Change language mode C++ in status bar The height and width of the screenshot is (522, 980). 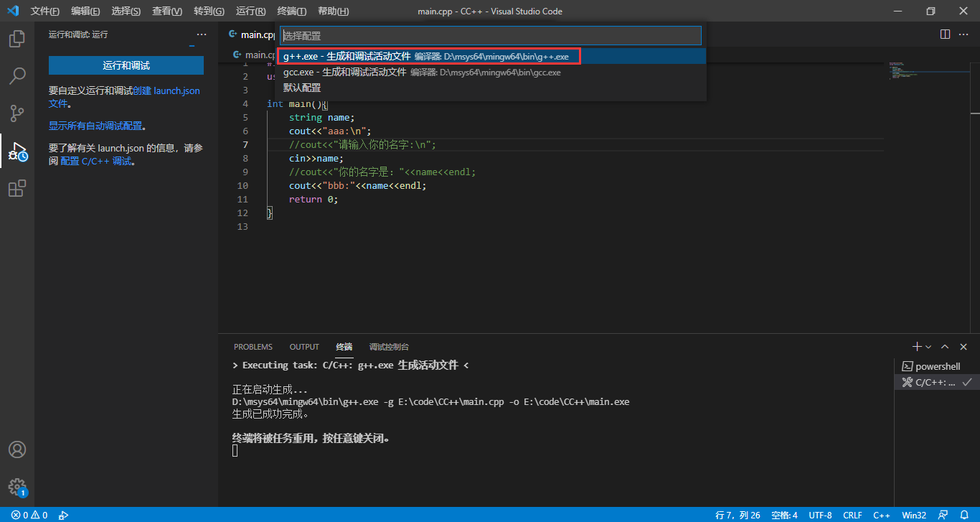coord(882,515)
